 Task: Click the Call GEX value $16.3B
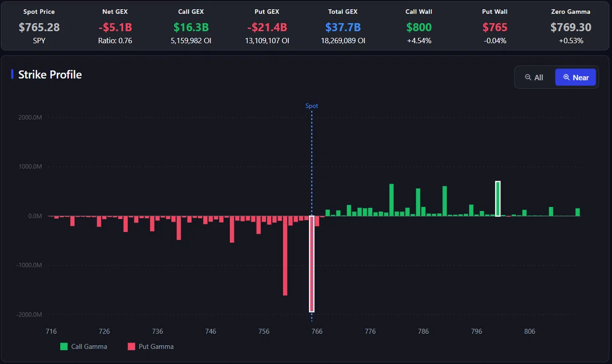[191, 27]
